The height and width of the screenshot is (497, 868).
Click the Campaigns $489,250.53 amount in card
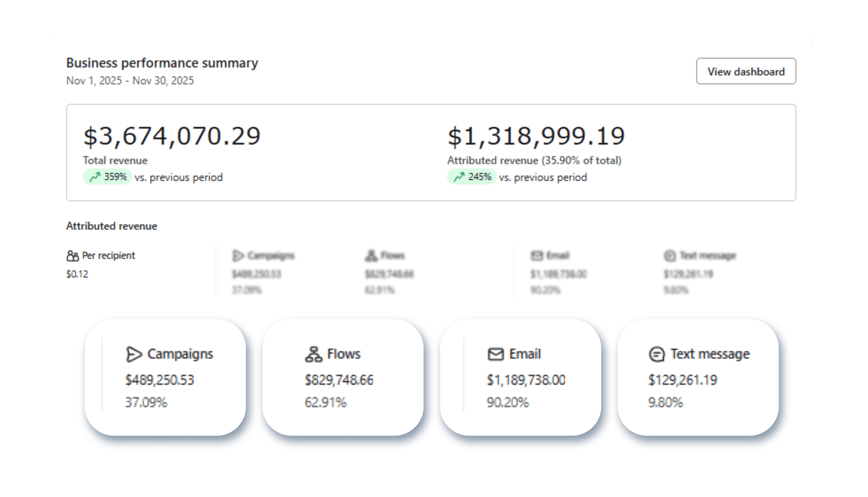[x=160, y=380]
